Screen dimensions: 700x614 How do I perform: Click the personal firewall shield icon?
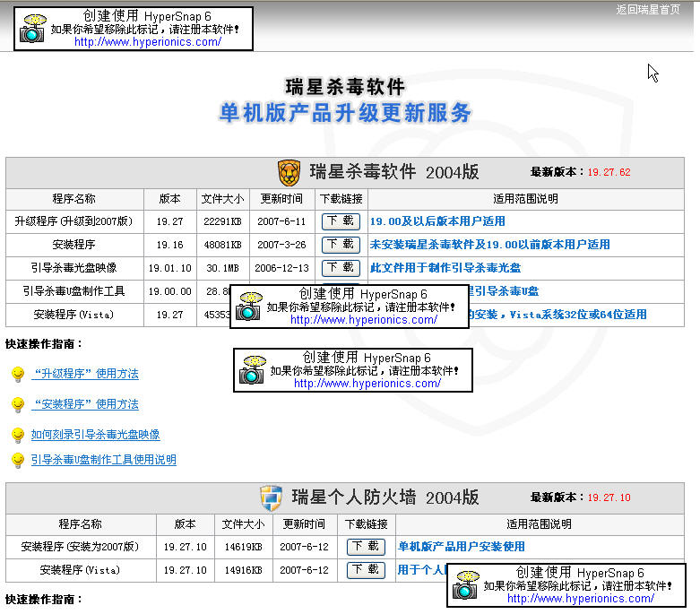(272, 497)
